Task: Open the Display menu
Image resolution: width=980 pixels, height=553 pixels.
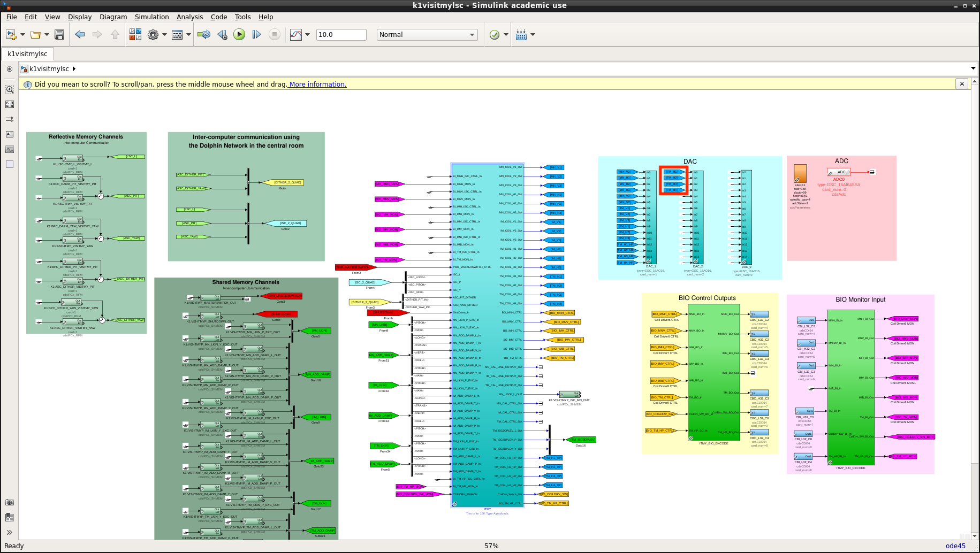Action: click(x=80, y=17)
